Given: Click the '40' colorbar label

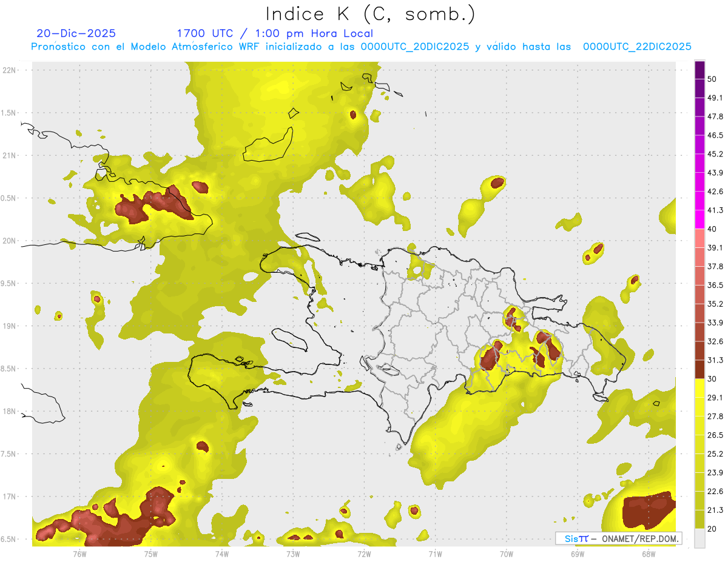Looking at the screenshot, I should tap(712, 229).
